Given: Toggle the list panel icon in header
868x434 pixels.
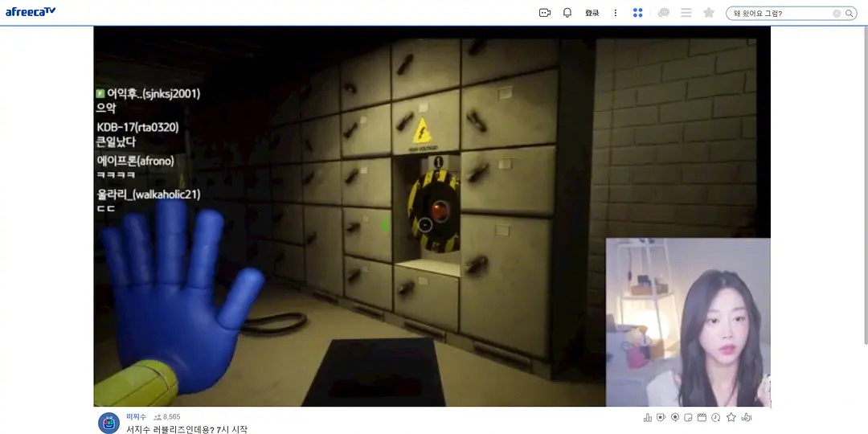Looking at the screenshot, I should pyautogui.click(x=686, y=13).
